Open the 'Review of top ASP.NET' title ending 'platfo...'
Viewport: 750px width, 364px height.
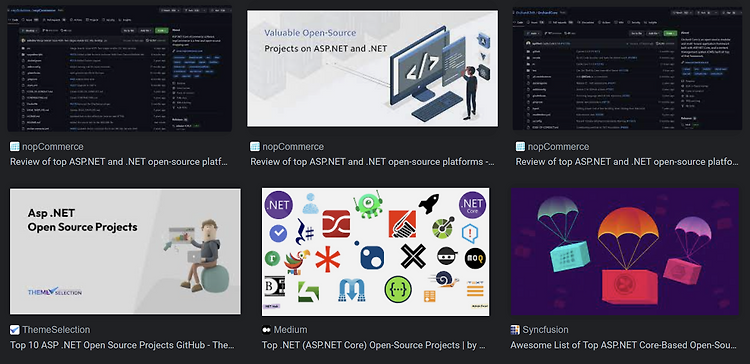tap(627, 162)
